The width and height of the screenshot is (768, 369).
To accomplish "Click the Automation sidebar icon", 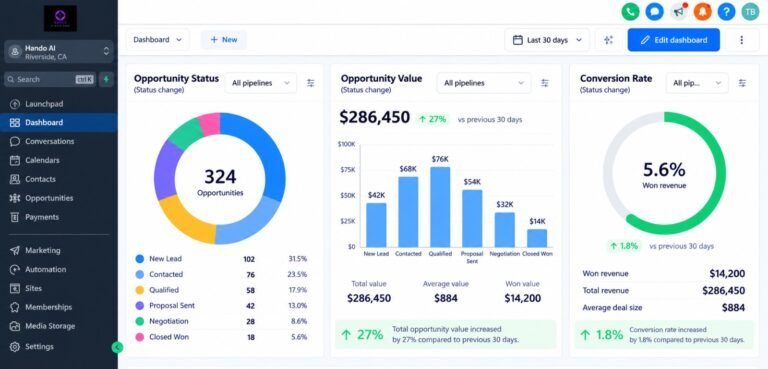I will click(x=15, y=270).
